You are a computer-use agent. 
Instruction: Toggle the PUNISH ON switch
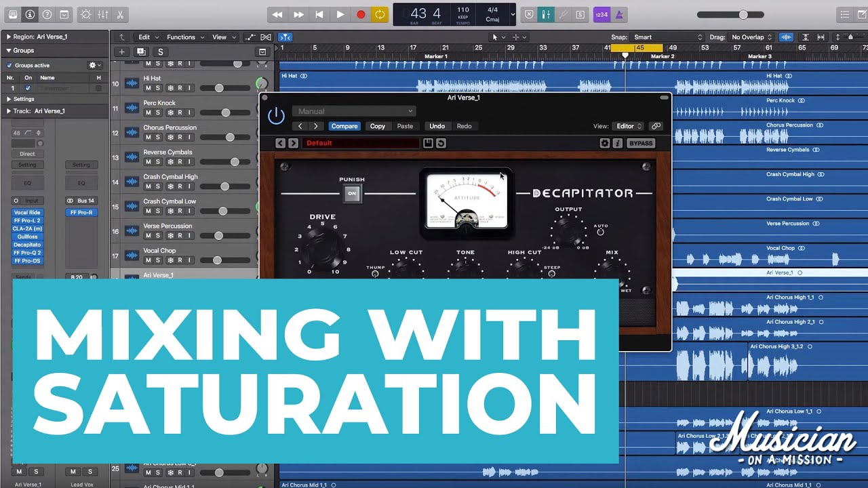[x=352, y=193]
